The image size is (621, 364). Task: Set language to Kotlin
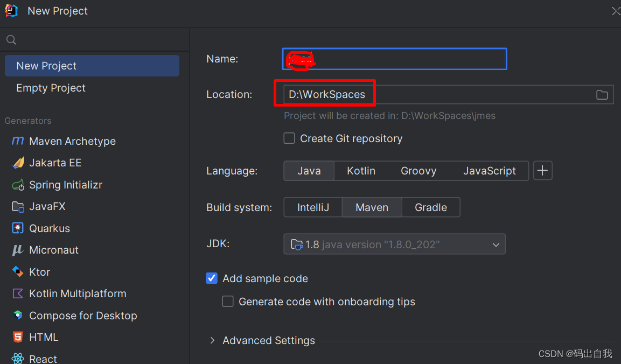click(x=361, y=171)
